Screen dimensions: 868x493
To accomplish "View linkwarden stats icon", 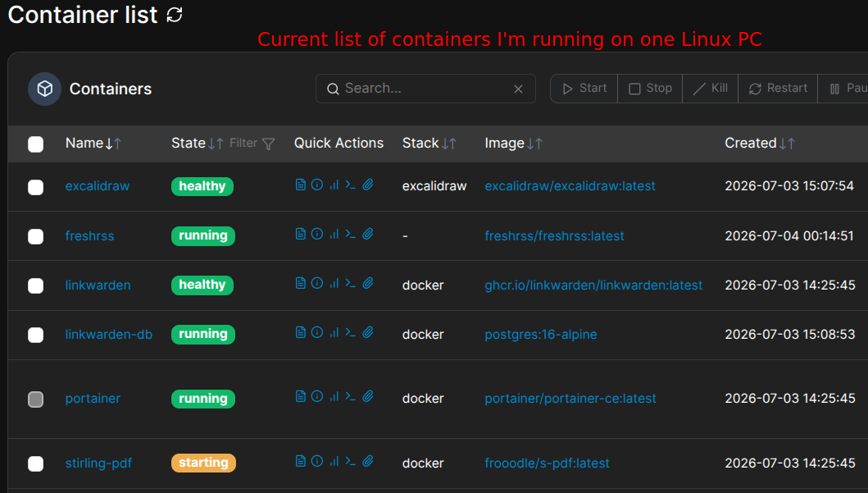I will [334, 283].
